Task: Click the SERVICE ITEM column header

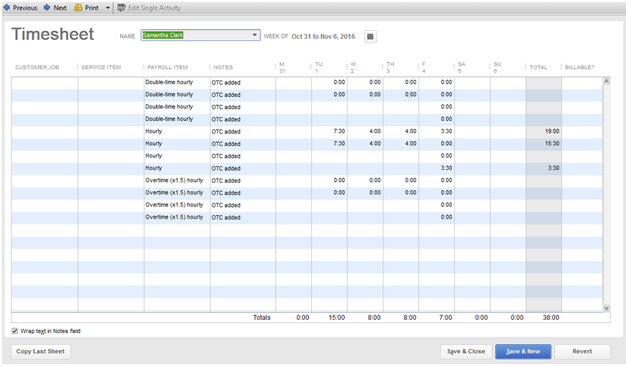Action: [101, 67]
